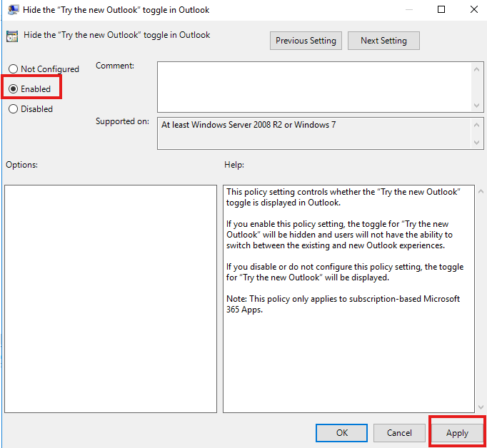Screen dimensions: 487x448
Task: Click the 'This policy setting controls' help paragraph
Action: coord(343,198)
